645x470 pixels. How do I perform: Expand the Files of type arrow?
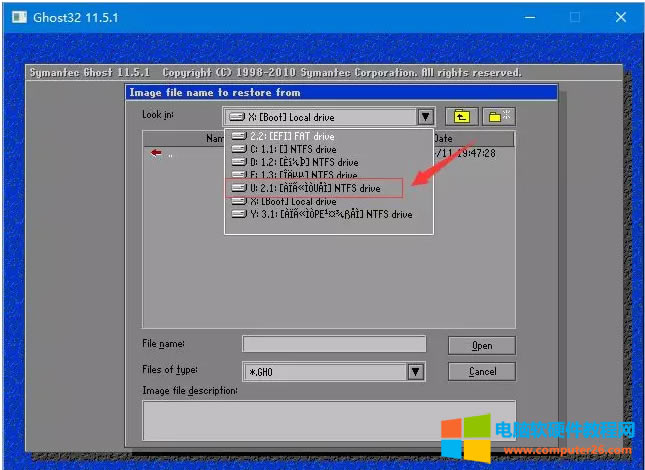point(415,371)
